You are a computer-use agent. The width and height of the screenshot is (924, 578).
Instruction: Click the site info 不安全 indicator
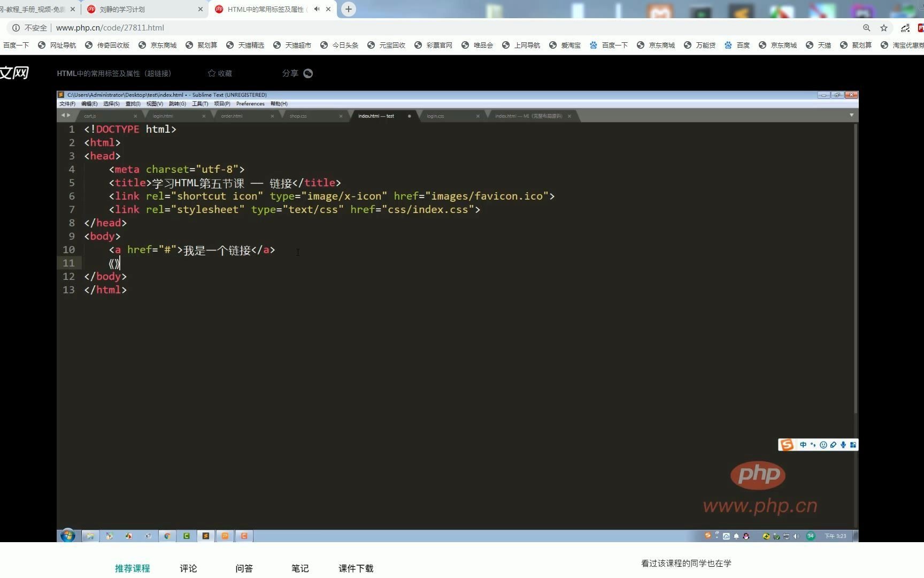[x=30, y=28]
